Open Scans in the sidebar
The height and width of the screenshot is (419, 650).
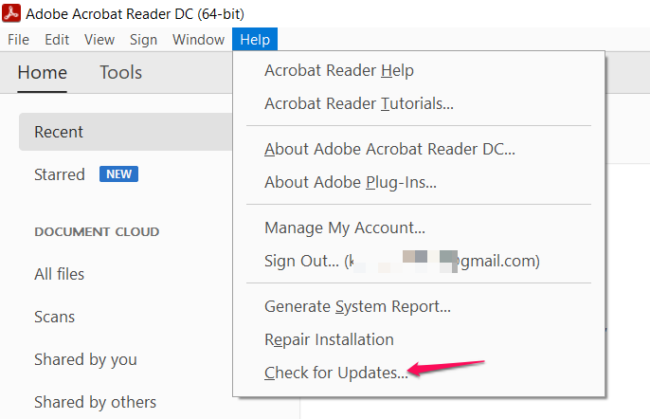[54, 317]
